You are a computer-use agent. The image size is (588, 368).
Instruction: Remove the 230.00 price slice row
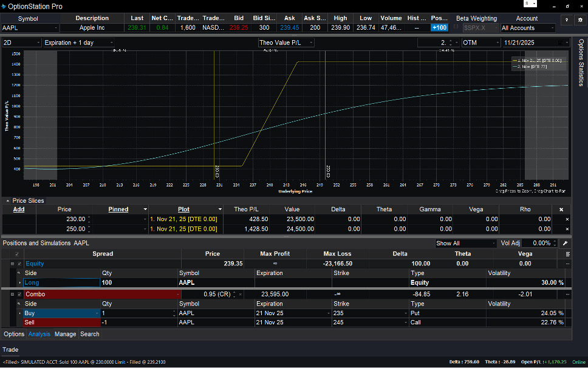(x=567, y=219)
